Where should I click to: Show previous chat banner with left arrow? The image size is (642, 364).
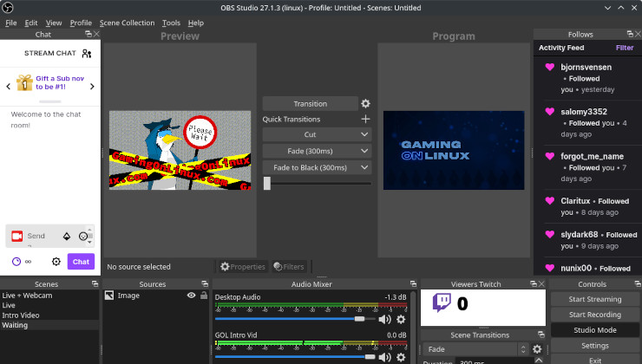tap(8, 87)
